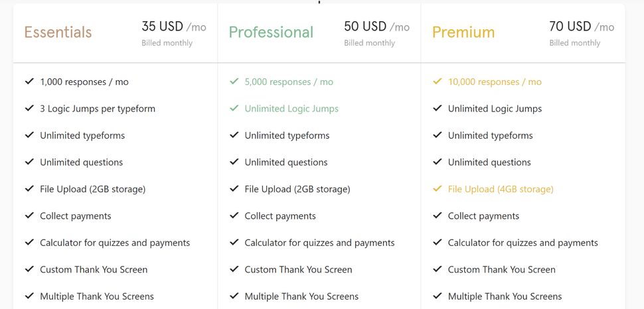Image resolution: width=644 pixels, height=309 pixels.
Task: Click the 50 USD /mo price
Action: [x=376, y=27]
